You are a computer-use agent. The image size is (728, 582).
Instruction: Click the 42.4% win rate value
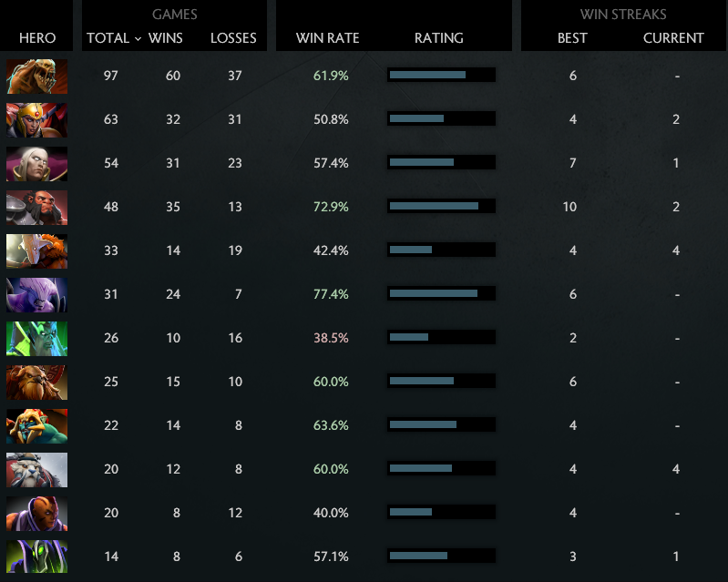click(x=331, y=250)
